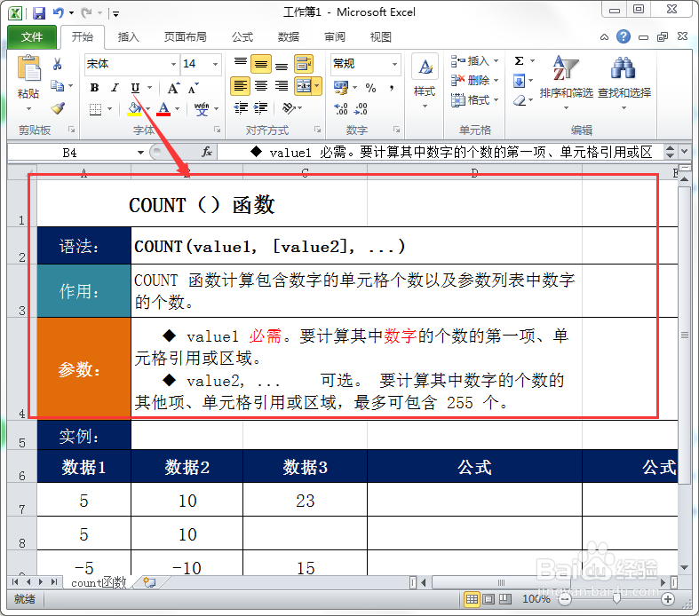The width and height of the screenshot is (699, 616).
Task: Select the Format Painter brush
Action: 58,107
